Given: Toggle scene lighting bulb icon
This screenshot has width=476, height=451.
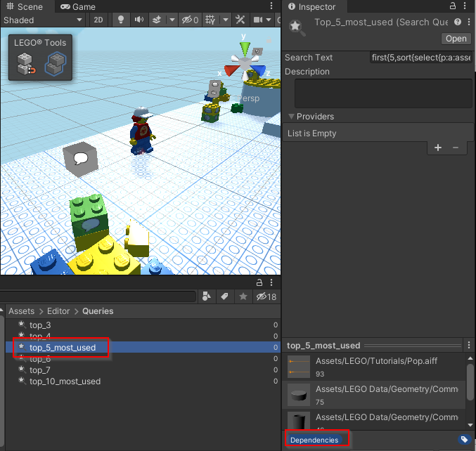Looking at the screenshot, I should (121, 20).
